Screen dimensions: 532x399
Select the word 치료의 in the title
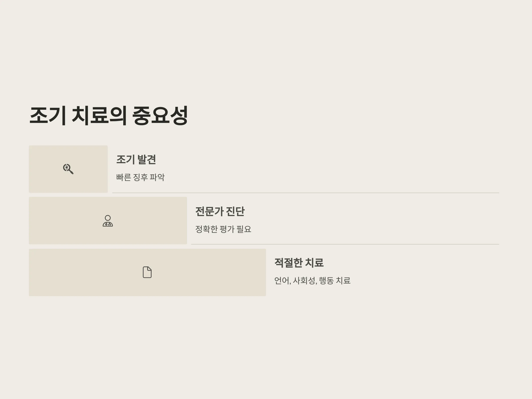point(99,115)
